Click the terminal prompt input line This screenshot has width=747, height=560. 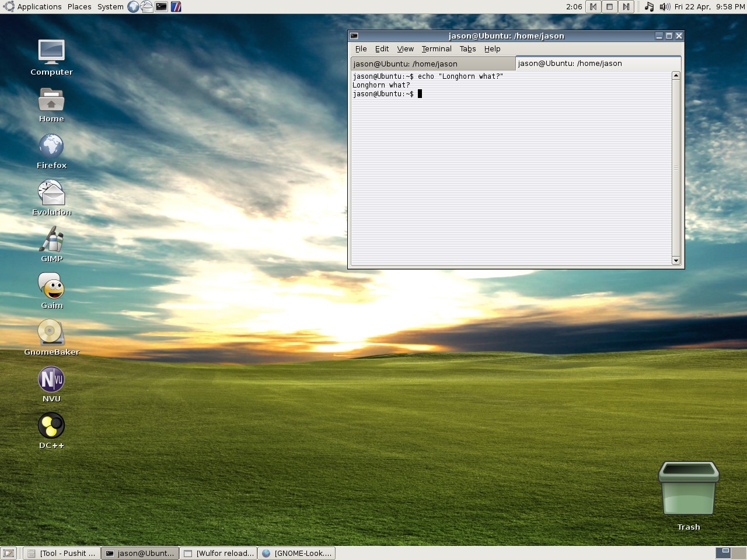(388, 94)
